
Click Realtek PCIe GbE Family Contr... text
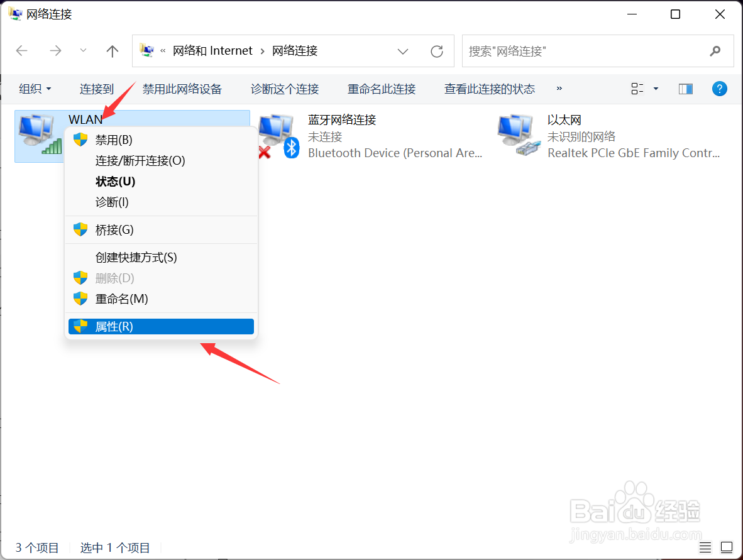(x=634, y=153)
